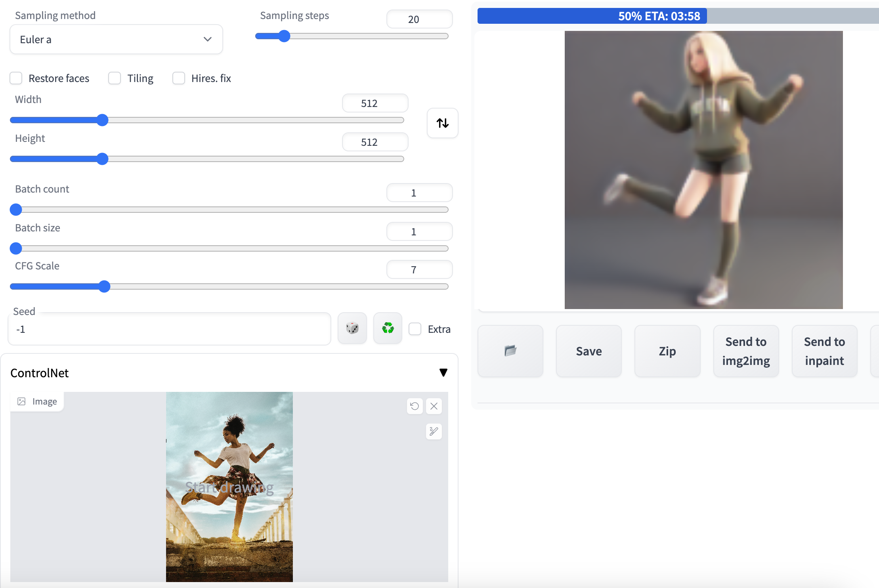Show Extra seed options
This screenshot has width=879, height=588.
tap(415, 328)
